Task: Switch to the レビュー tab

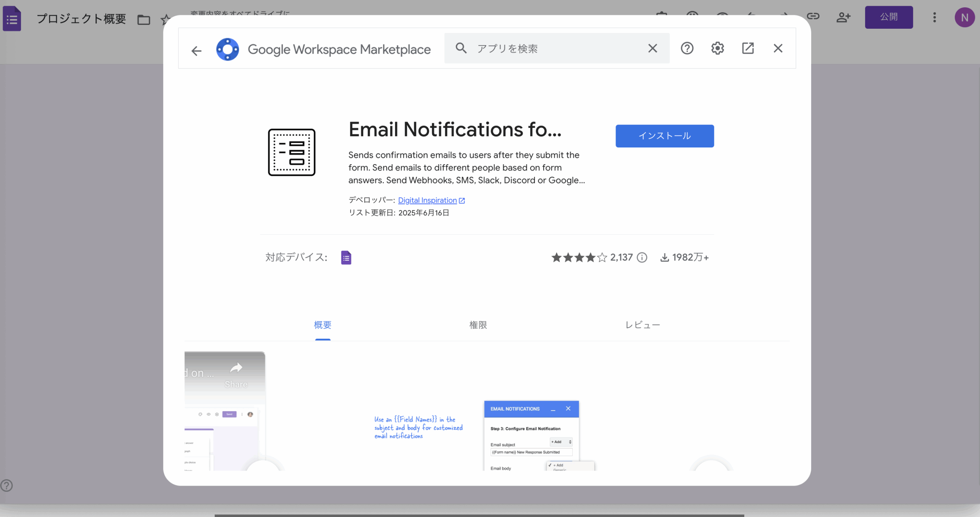Action: 643,325
